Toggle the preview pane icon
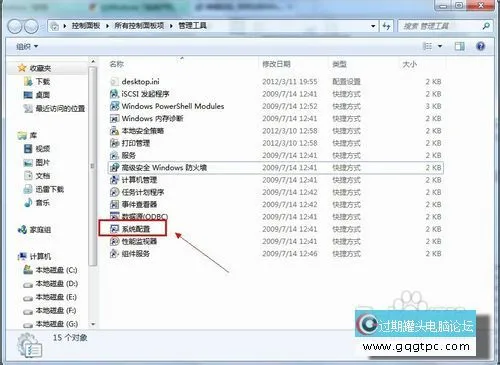 460,46
